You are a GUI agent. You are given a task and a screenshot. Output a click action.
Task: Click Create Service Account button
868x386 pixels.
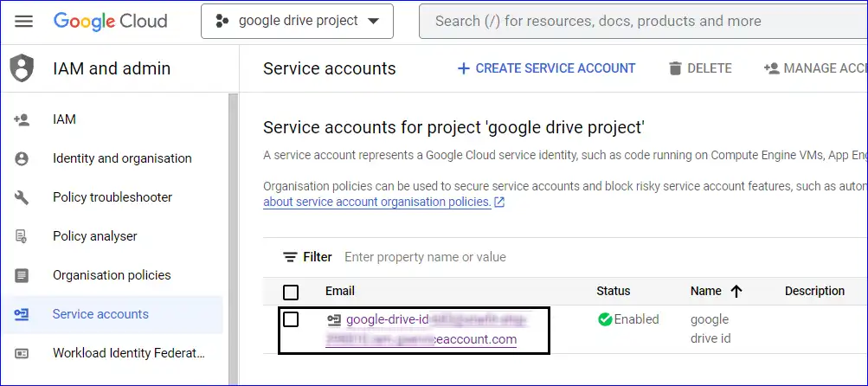[546, 68]
